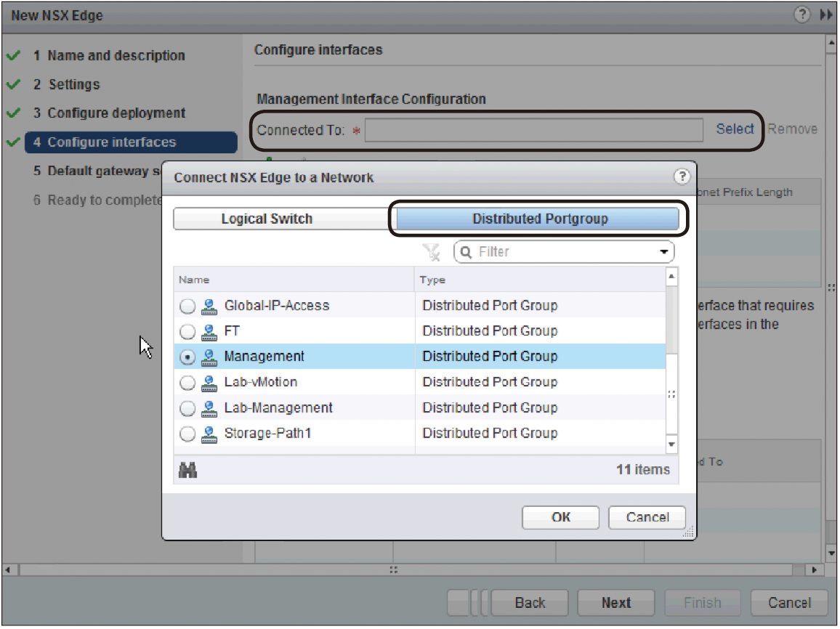
Task: Click the Select link for Connected To
Action: coord(735,129)
